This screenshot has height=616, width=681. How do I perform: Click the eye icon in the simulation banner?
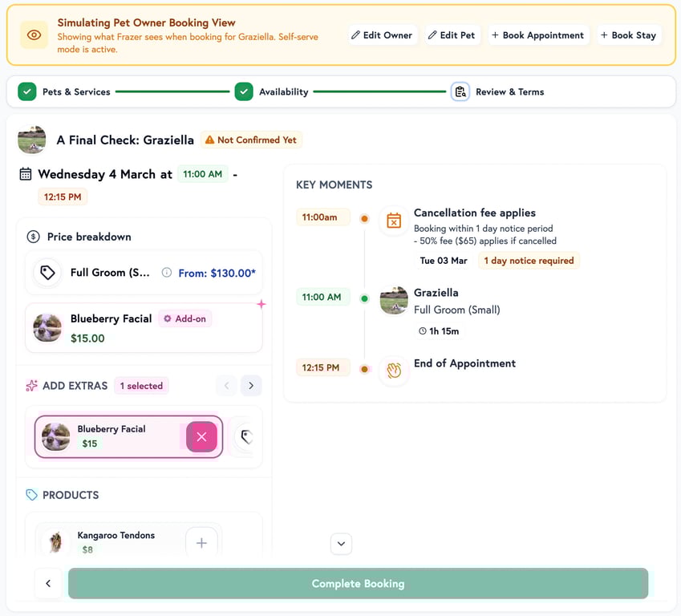pyautogui.click(x=33, y=35)
